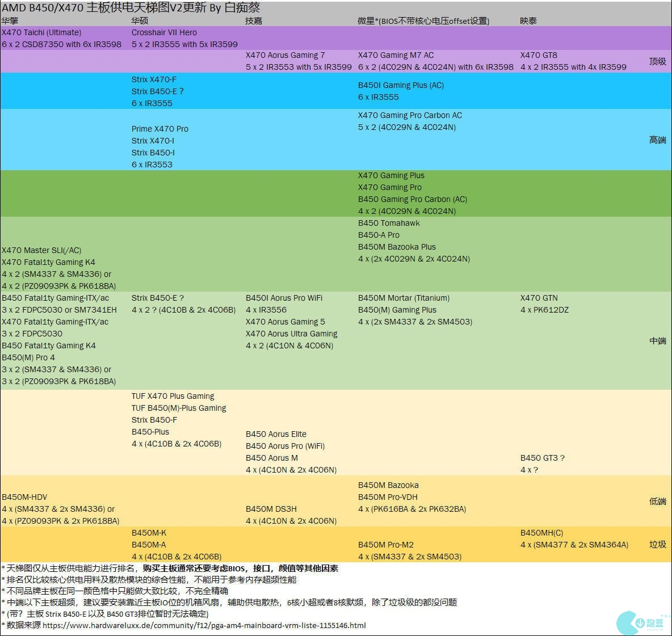Image resolution: width=672 pixels, height=636 pixels.
Task: Click the '映泰' column header
Action: [528, 21]
